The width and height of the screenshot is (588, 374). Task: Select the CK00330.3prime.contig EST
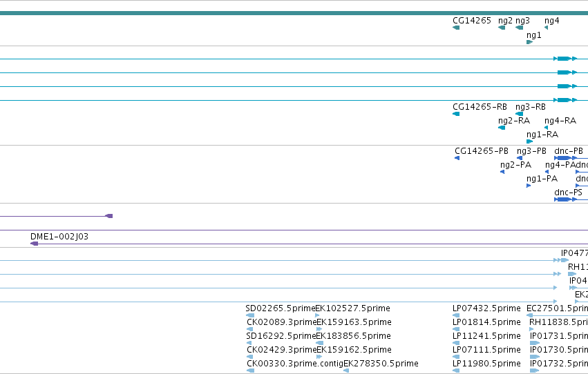coord(250,371)
